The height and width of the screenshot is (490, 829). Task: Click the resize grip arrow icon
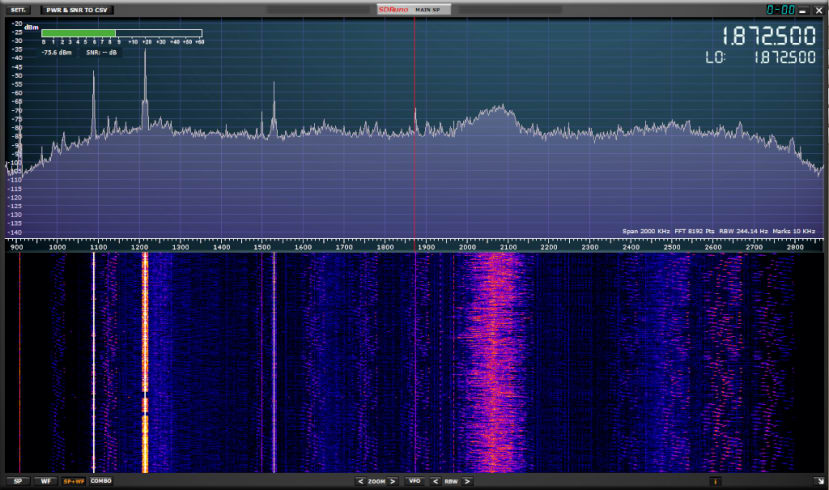[x=819, y=481]
